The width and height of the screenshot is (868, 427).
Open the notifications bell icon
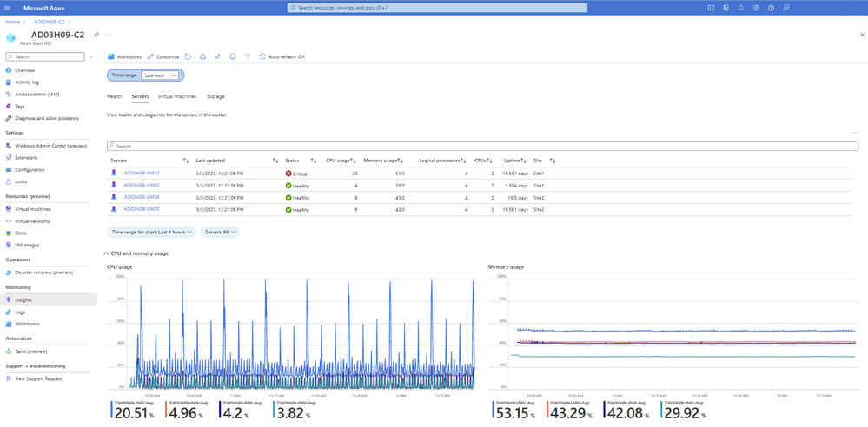[741, 8]
